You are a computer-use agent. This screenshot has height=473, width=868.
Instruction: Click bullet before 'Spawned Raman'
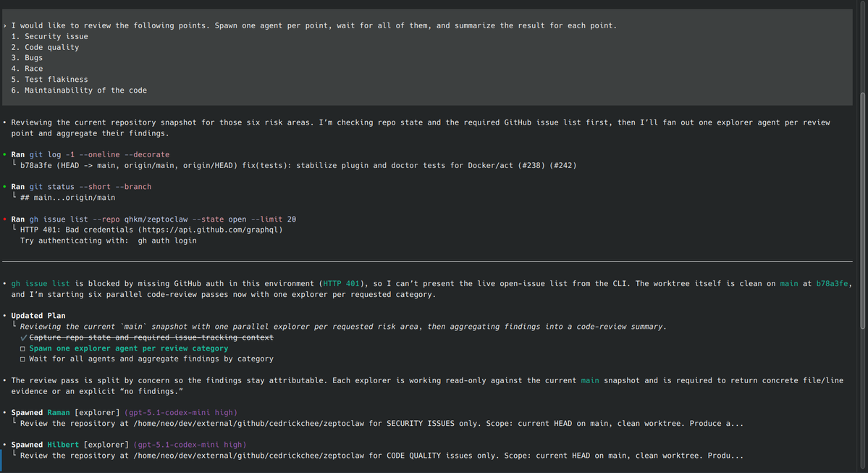pos(5,413)
